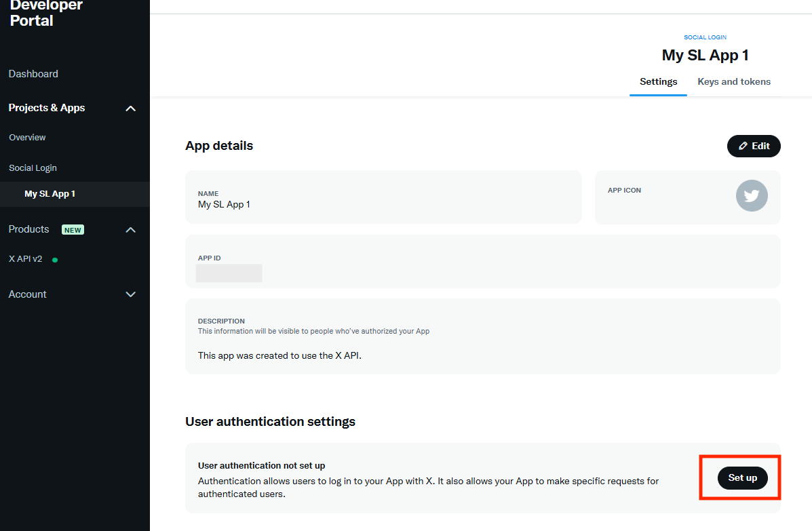Image resolution: width=812 pixels, height=531 pixels.
Task: Click the green dot beside X API v2
Action: click(55, 260)
